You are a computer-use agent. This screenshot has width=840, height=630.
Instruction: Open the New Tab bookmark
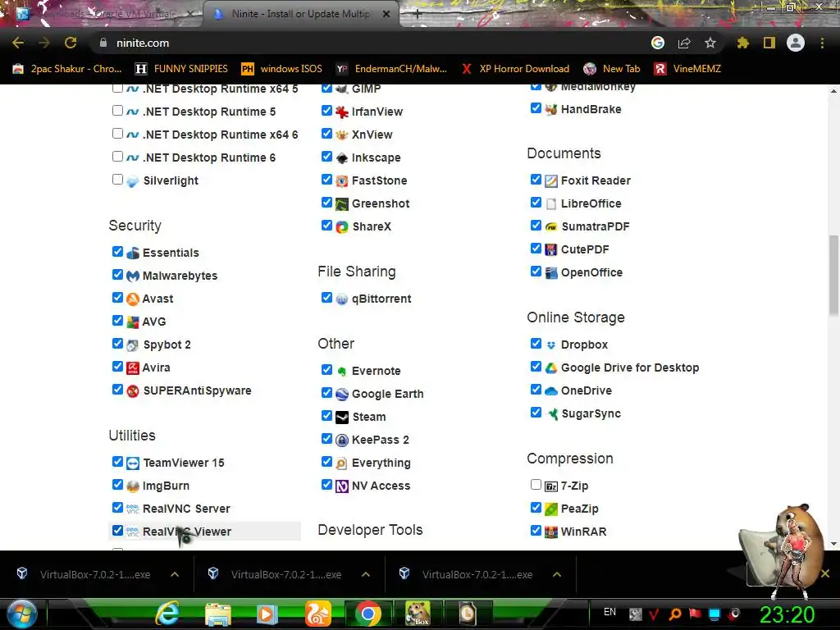point(612,69)
